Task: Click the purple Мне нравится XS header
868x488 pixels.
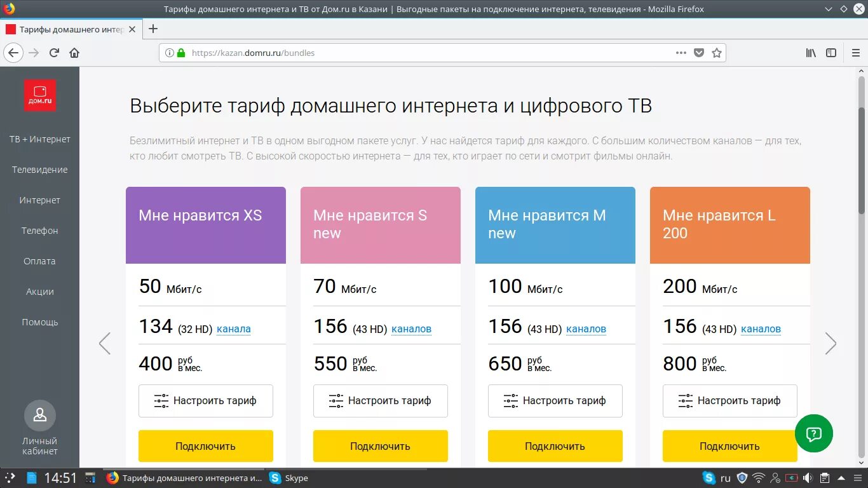Action: pyautogui.click(x=206, y=225)
